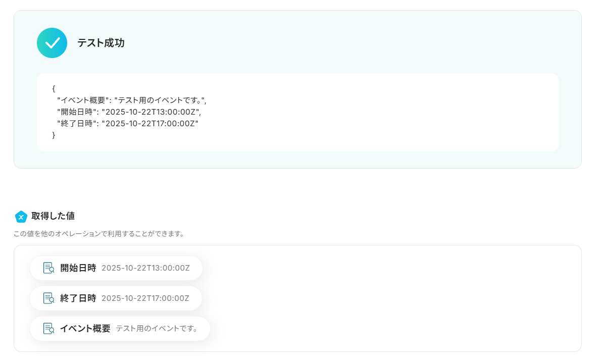Click the blue pentagon icon beside 取得した値
The image size is (597, 364).
(x=21, y=217)
